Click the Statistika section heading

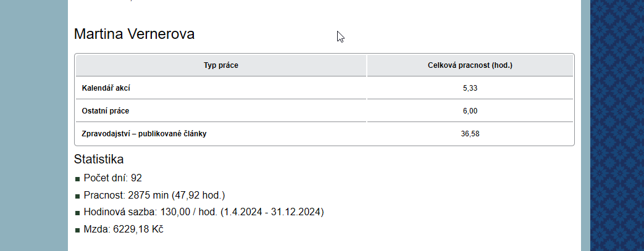tap(99, 159)
